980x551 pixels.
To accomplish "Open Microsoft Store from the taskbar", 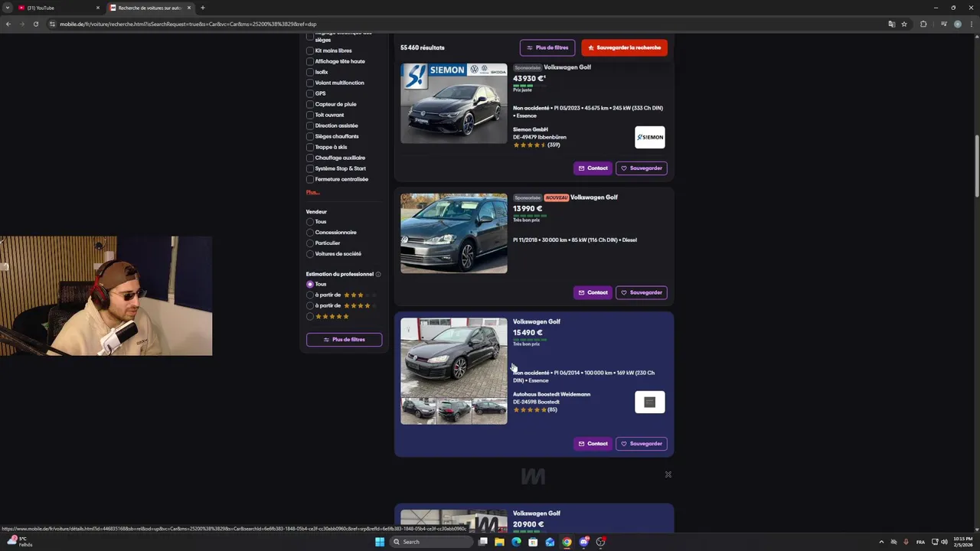I will click(x=533, y=542).
